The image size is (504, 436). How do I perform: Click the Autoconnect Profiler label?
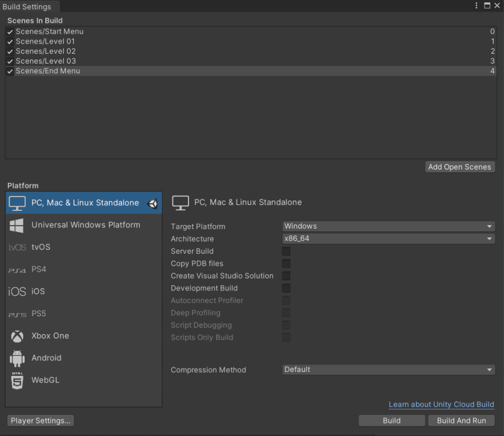tap(207, 301)
